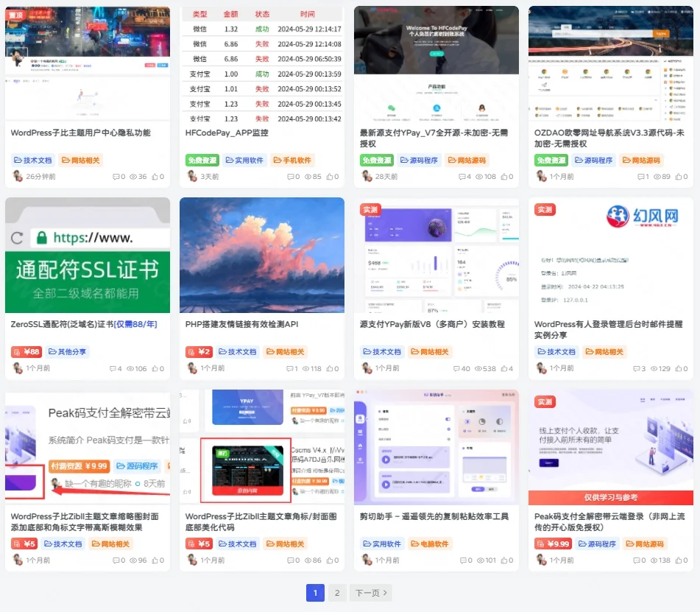Open the OZDAO欧零网址导航系统V3.3 post title

click(609, 138)
